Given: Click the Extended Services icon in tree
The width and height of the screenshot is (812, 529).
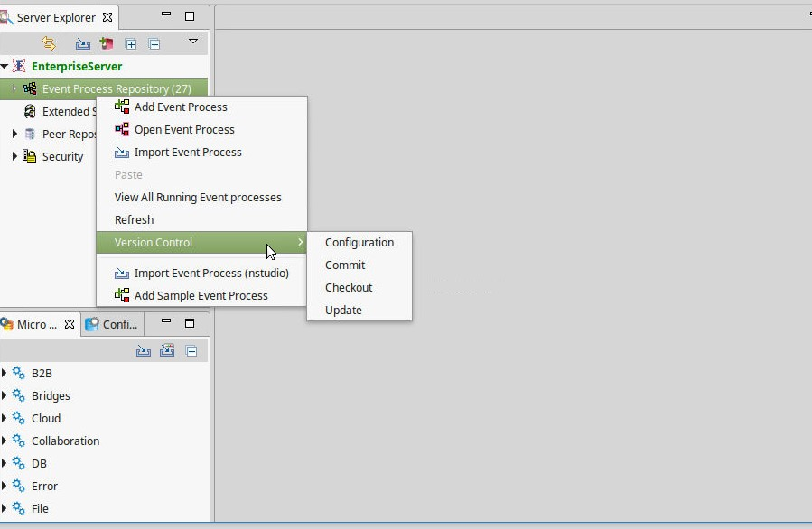Looking at the screenshot, I should tap(30, 111).
